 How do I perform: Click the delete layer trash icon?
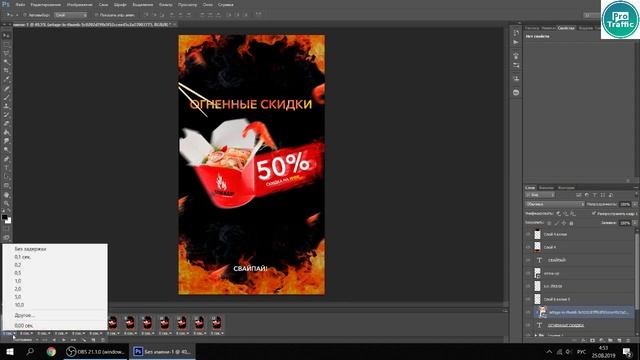pos(628,340)
